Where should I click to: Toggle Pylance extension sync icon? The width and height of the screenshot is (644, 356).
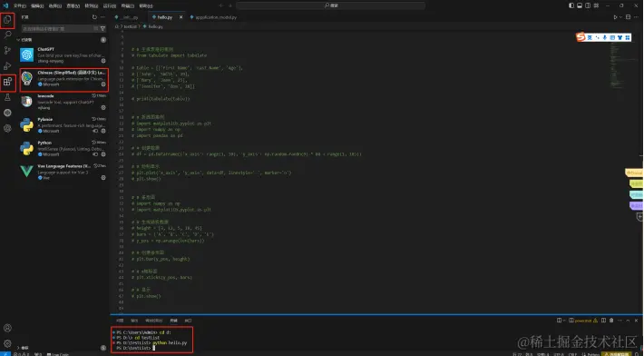[x=95, y=131]
